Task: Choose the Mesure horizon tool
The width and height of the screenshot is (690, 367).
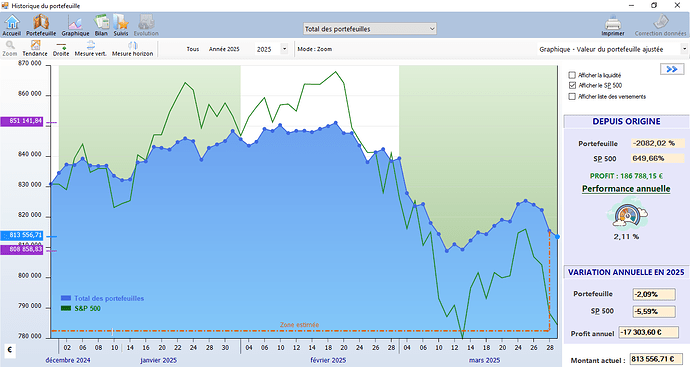Action: (132, 48)
